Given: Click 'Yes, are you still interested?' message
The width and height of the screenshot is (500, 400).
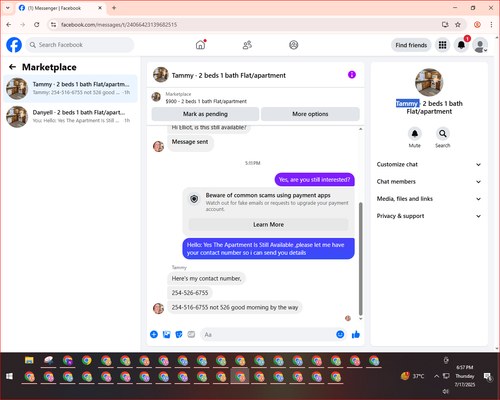Looking at the screenshot, I should click(314, 180).
